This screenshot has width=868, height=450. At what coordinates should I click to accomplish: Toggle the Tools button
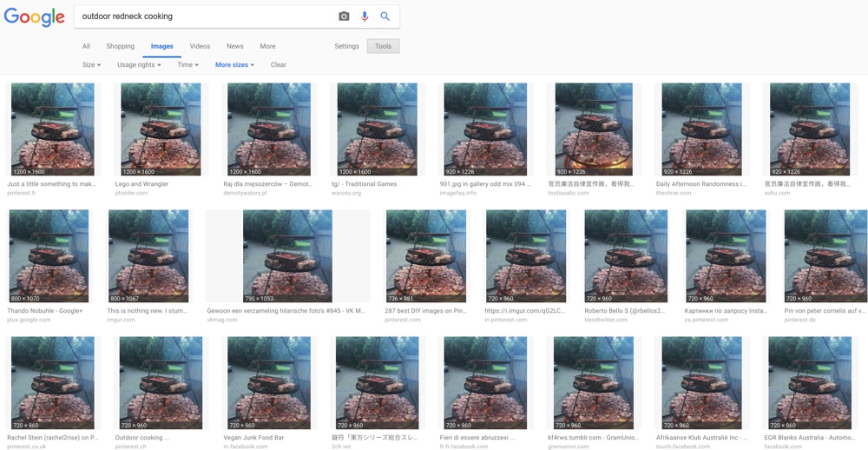tap(383, 46)
